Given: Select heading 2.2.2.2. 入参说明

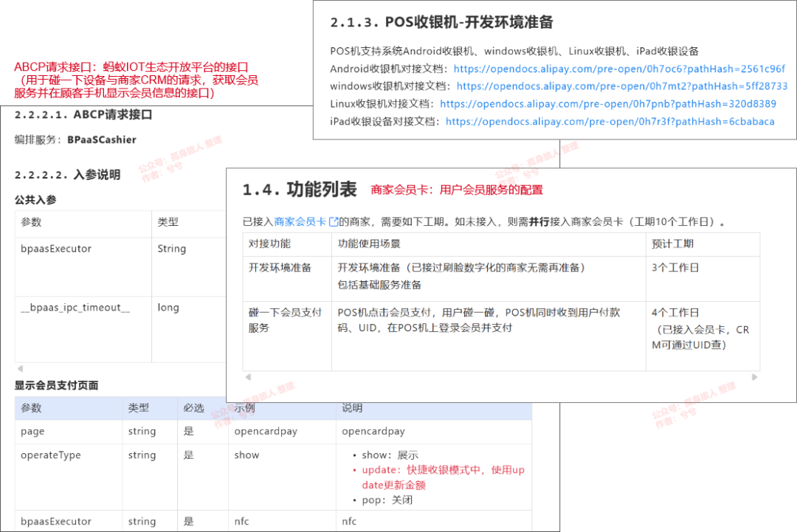Looking at the screenshot, I should pos(68,175).
